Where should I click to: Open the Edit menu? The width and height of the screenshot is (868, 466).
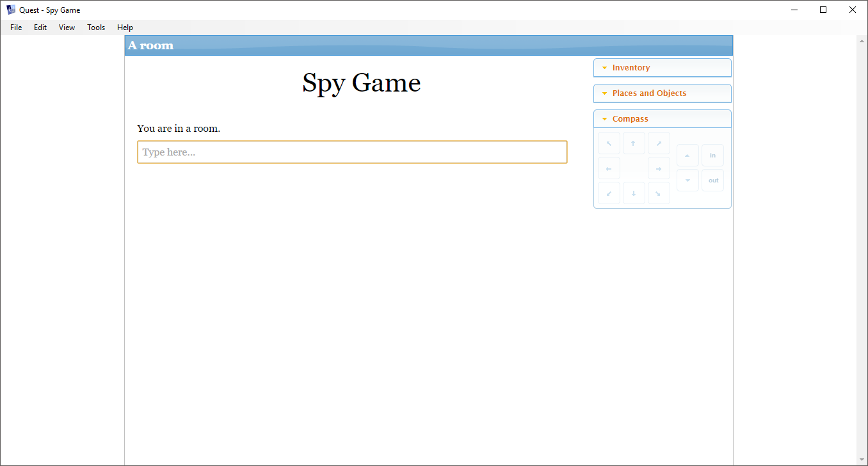point(40,28)
